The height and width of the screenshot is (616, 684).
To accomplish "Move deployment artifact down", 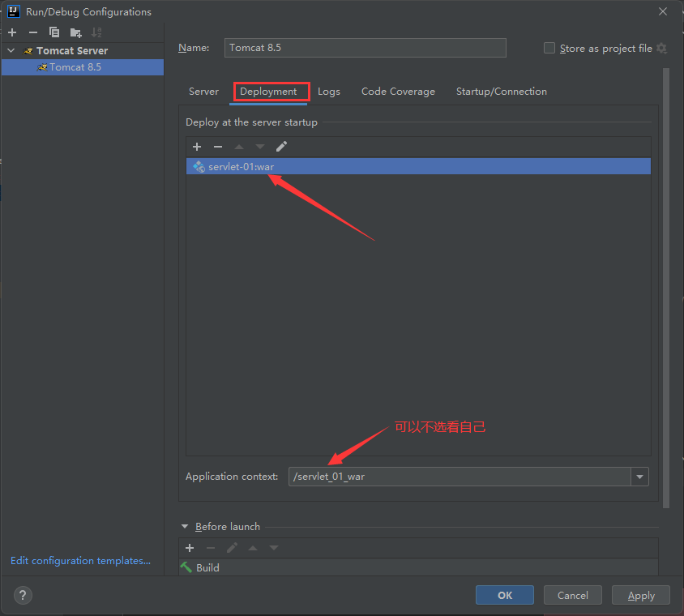I will (x=260, y=147).
